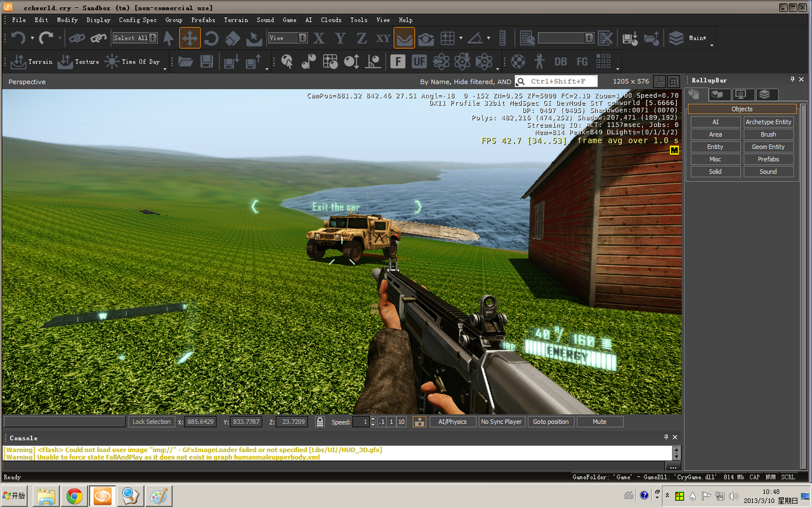Click the Brush object button
This screenshot has width=812, height=508.
click(768, 135)
